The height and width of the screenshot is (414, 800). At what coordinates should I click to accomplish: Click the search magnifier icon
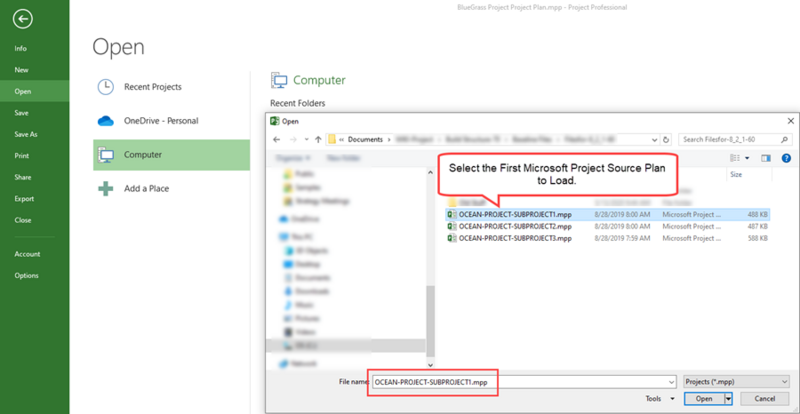pyautogui.click(x=785, y=139)
